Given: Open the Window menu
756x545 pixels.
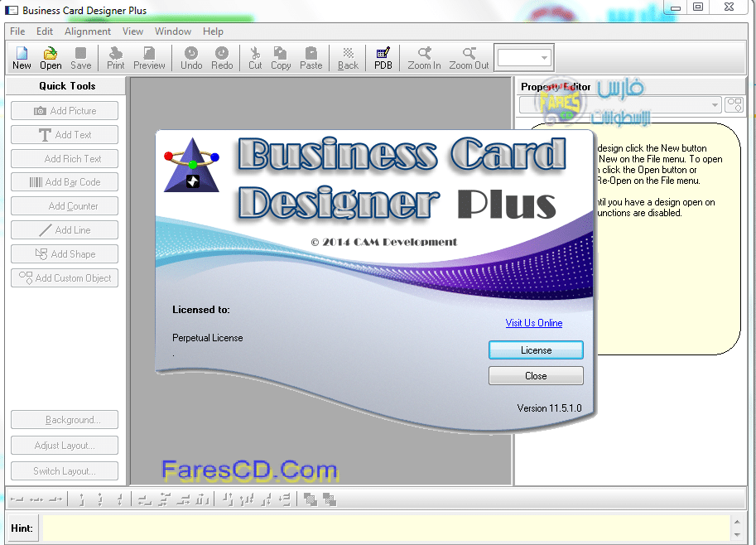Looking at the screenshot, I should (x=172, y=31).
